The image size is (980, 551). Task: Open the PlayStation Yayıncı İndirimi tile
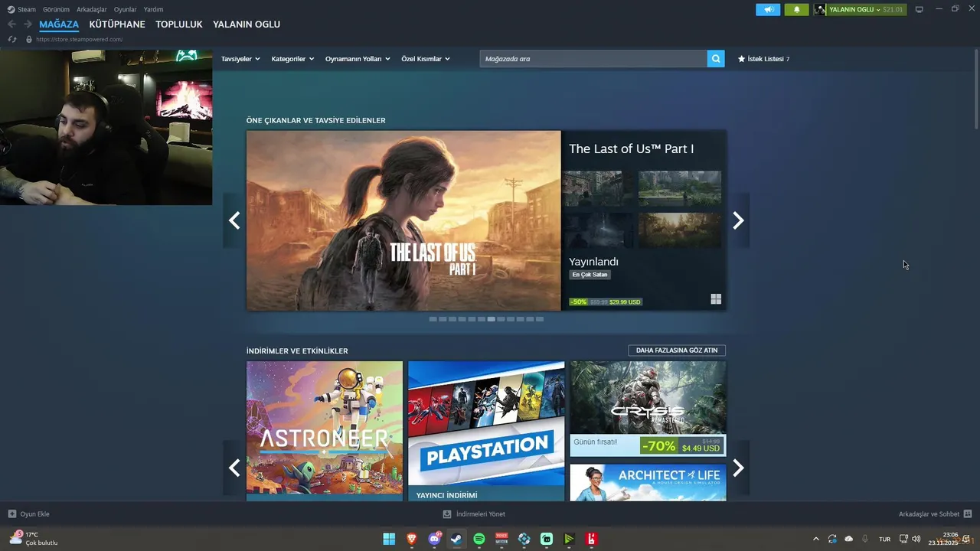click(486, 430)
